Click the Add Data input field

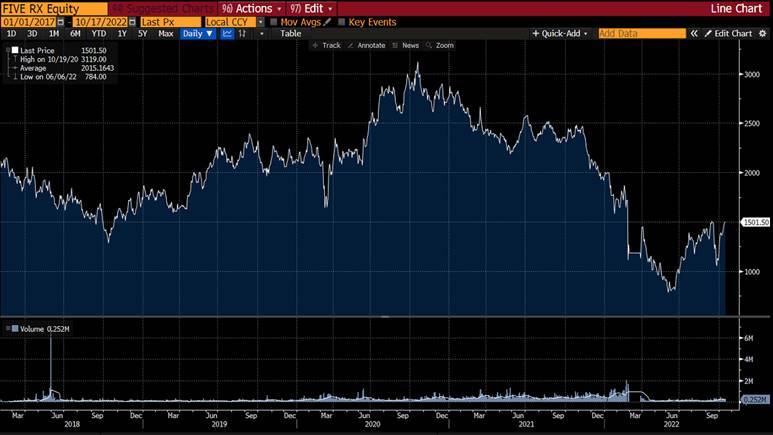pos(641,33)
